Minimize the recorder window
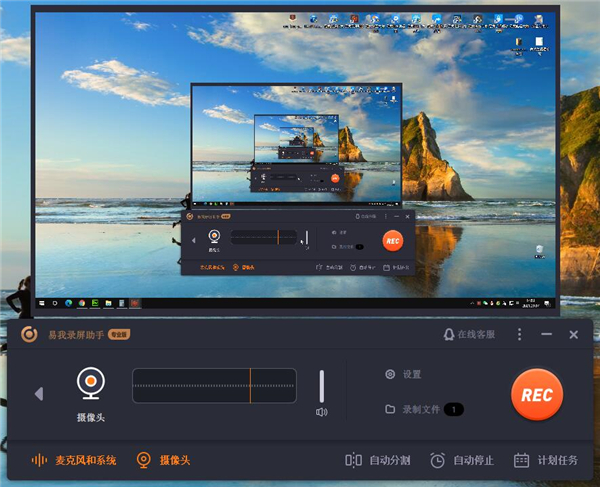 pos(547,335)
